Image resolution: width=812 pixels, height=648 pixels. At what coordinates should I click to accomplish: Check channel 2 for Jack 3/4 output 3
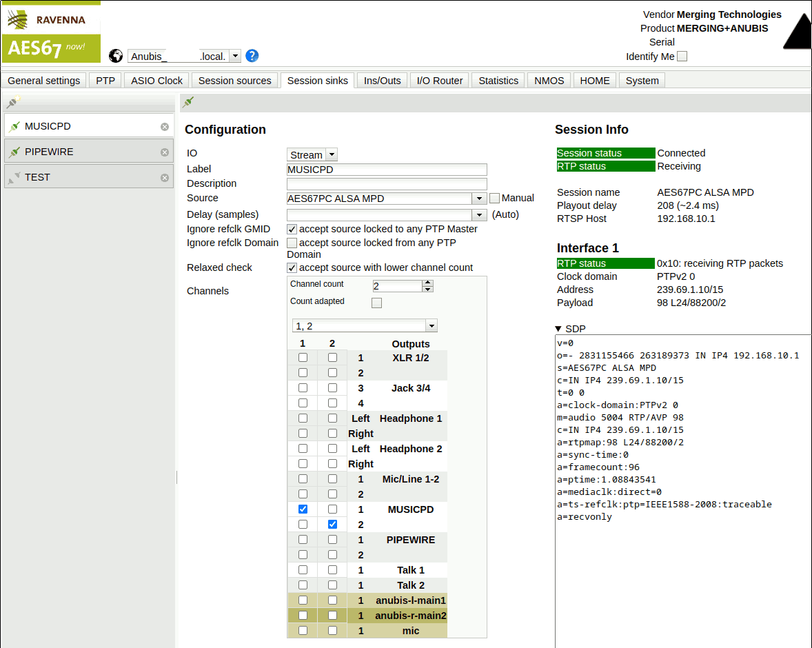(x=332, y=388)
